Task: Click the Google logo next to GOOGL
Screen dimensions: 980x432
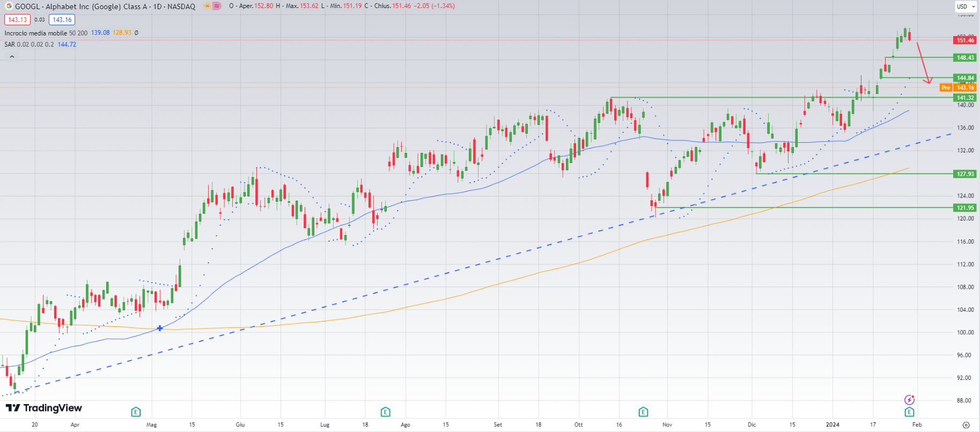Action: click(x=9, y=6)
